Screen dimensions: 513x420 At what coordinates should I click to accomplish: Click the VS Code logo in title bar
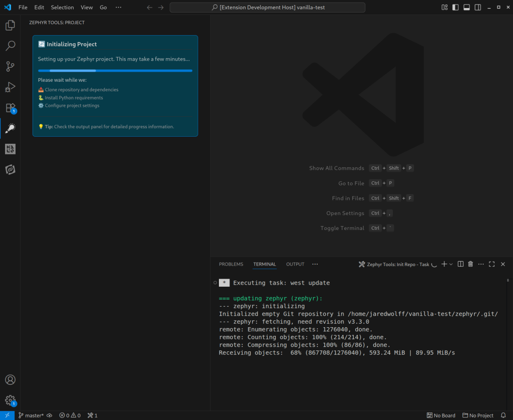[8, 7]
